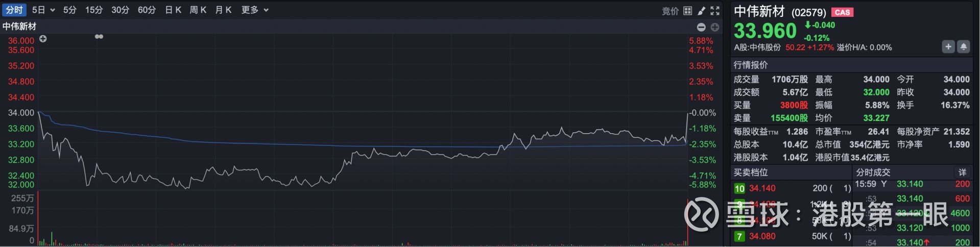Switch to the 5分 chart tab
The width and height of the screenshot is (980, 247).
click(x=70, y=10)
